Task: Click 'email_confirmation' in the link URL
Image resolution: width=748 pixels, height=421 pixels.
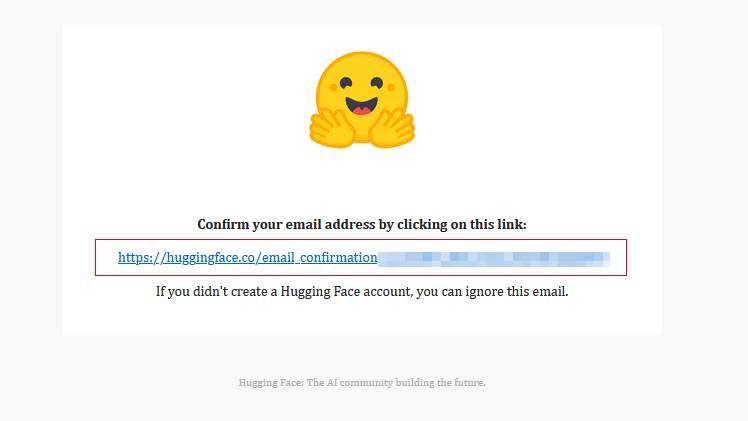Action: pyautogui.click(x=320, y=257)
